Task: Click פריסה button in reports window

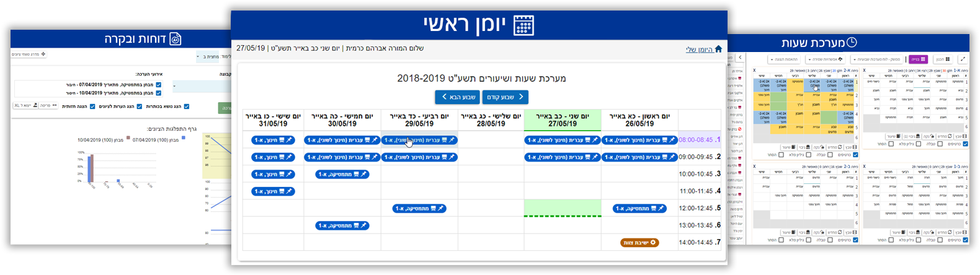Action: coord(48,105)
